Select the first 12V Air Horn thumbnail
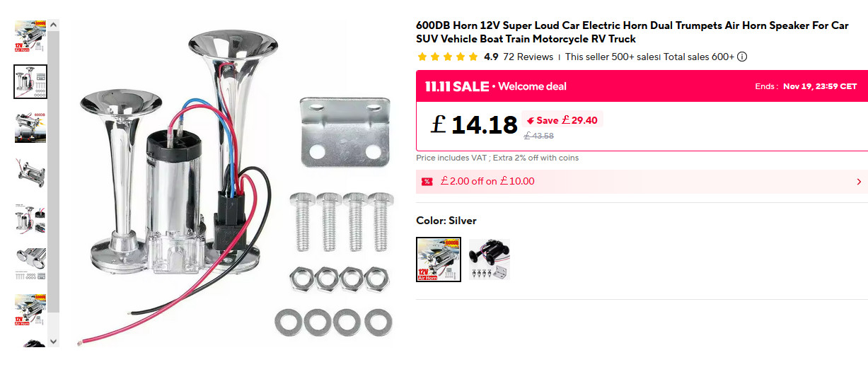Screen dimensions: 868x367 click(x=30, y=36)
